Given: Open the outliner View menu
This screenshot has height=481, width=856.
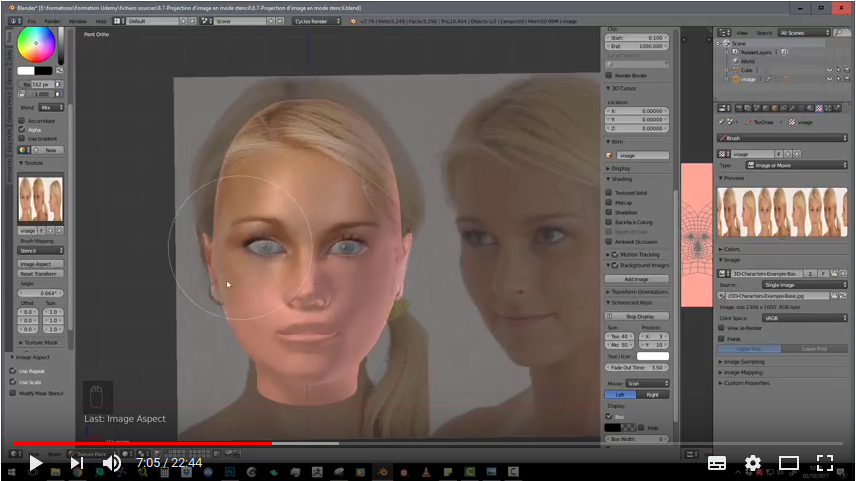Looking at the screenshot, I should (x=742, y=33).
